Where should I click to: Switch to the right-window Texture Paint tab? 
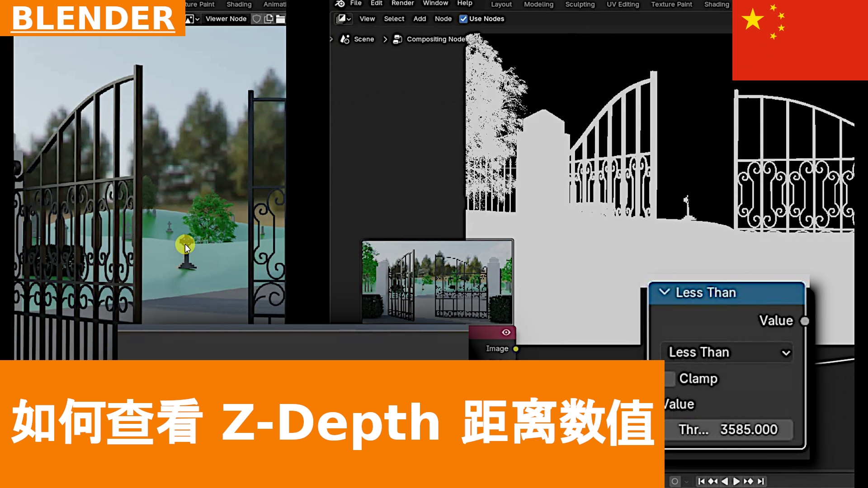pos(671,5)
